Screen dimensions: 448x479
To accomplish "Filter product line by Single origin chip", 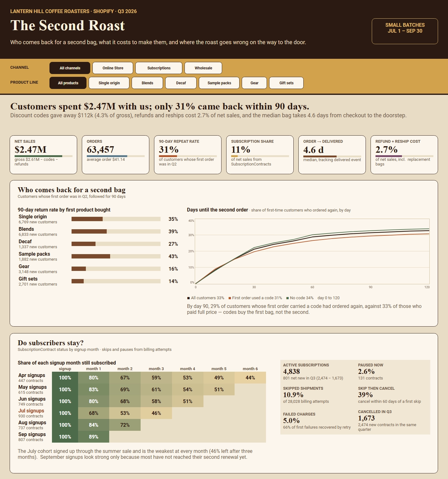I will (109, 83).
